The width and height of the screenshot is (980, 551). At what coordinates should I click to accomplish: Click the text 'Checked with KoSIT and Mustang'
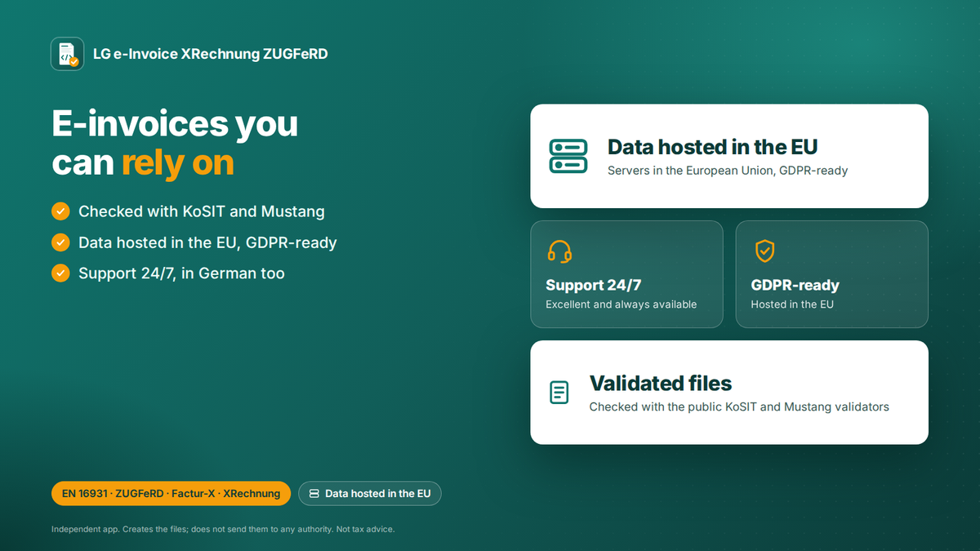coord(202,211)
